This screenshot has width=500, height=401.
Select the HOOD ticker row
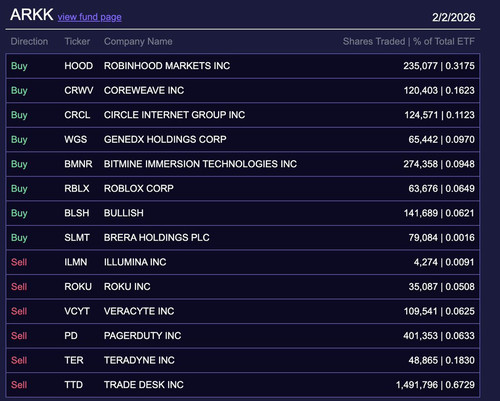tap(243, 66)
